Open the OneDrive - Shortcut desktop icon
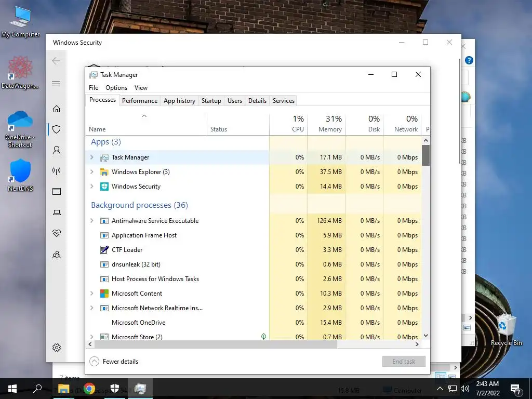Screen dimensions: 532x399 20,129
